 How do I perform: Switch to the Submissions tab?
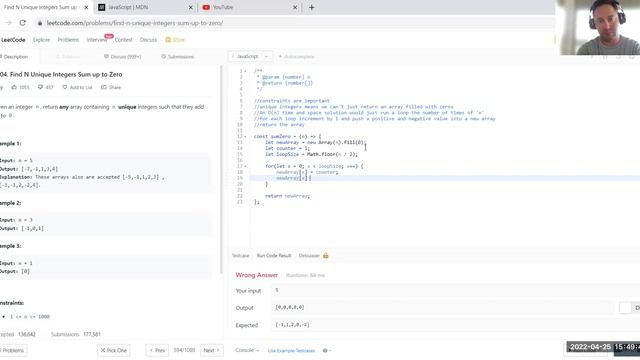pyautogui.click(x=178, y=57)
